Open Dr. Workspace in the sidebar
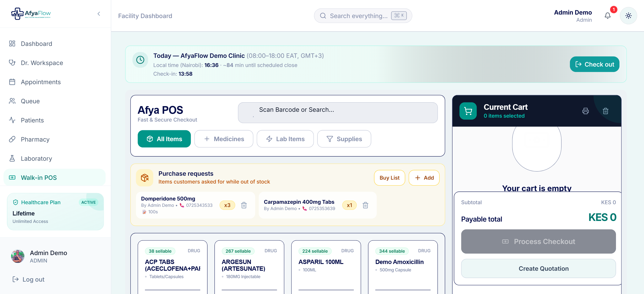Viewport: 644px width, 294px height. point(55,63)
